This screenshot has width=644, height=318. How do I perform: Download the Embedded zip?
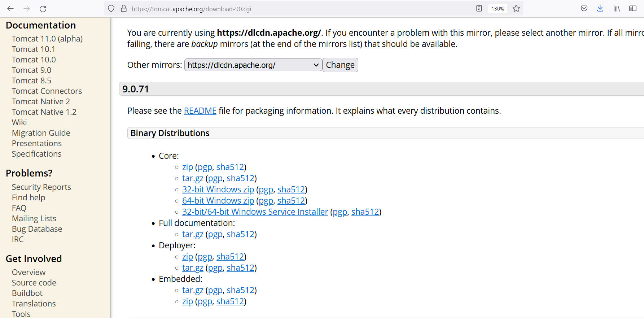coord(188,301)
